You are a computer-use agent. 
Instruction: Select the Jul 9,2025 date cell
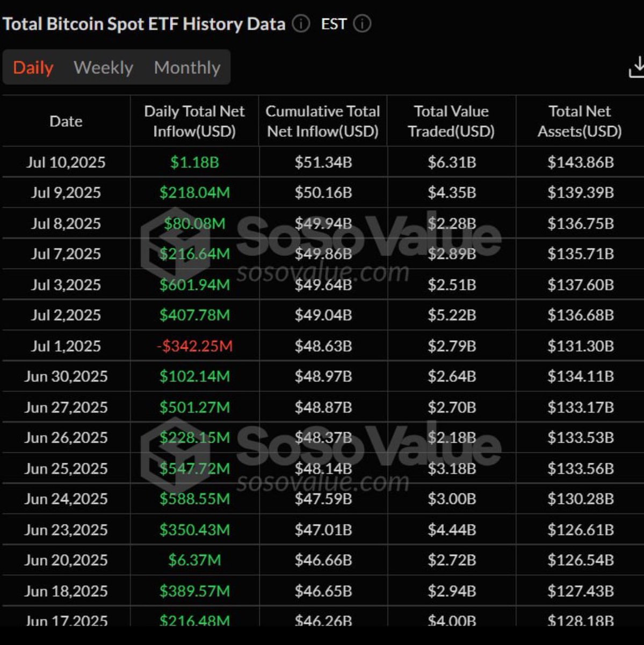click(x=66, y=193)
